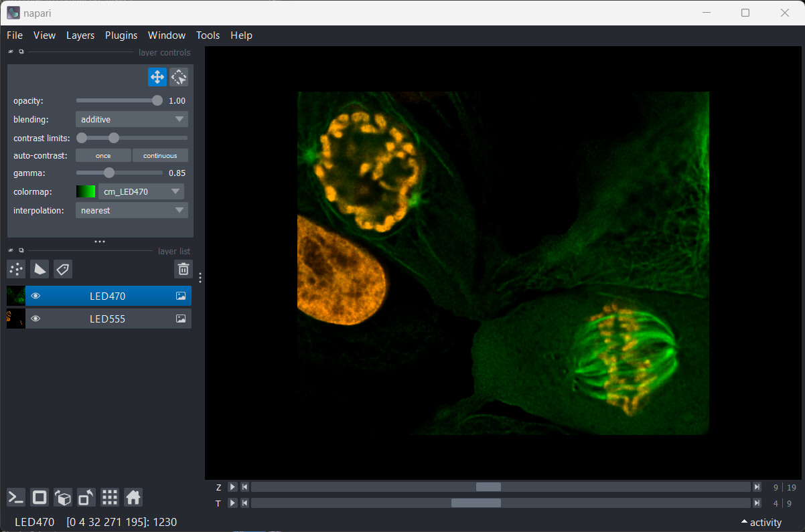This screenshot has height=532, width=805.
Task: Hide the LED555 layer
Action: tap(35, 319)
